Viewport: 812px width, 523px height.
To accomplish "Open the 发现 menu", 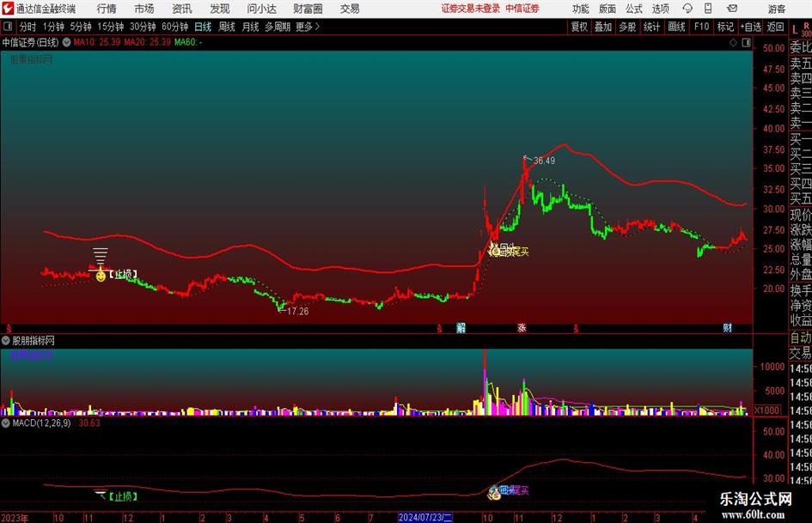I will click(220, 9).
